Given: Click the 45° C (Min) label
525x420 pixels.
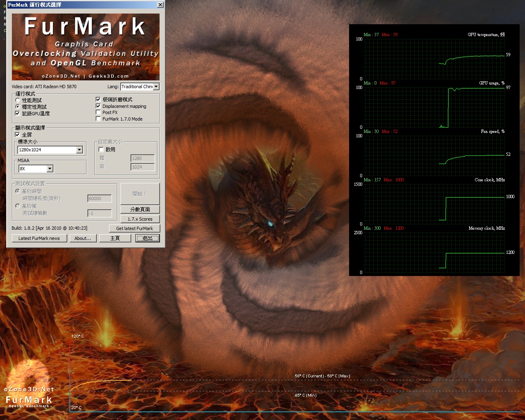Looking at the screenshot, I should pyautogui.click(x=306, y=395).
